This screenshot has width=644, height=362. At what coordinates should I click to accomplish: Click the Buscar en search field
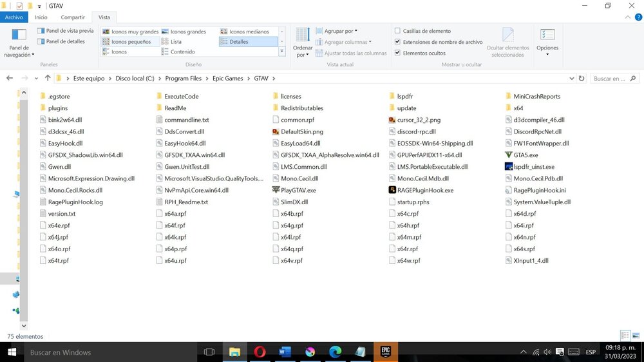[x=615, y=79]
